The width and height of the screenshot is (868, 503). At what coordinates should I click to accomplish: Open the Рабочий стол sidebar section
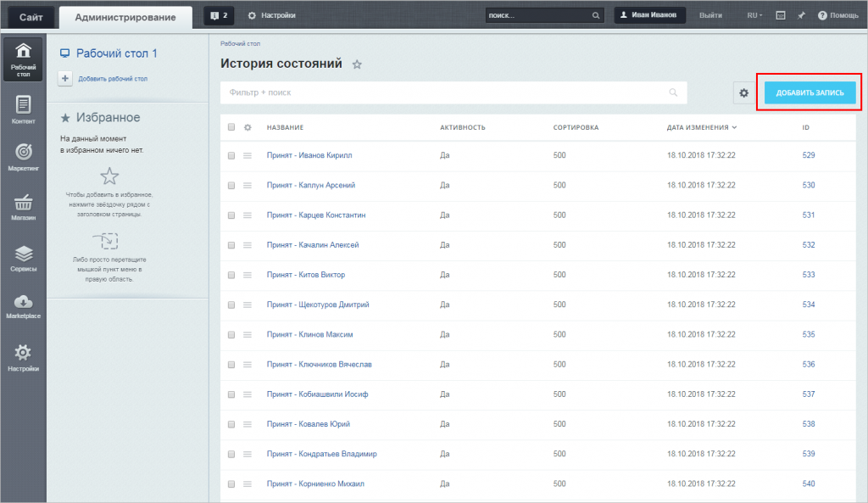[23, 59]
